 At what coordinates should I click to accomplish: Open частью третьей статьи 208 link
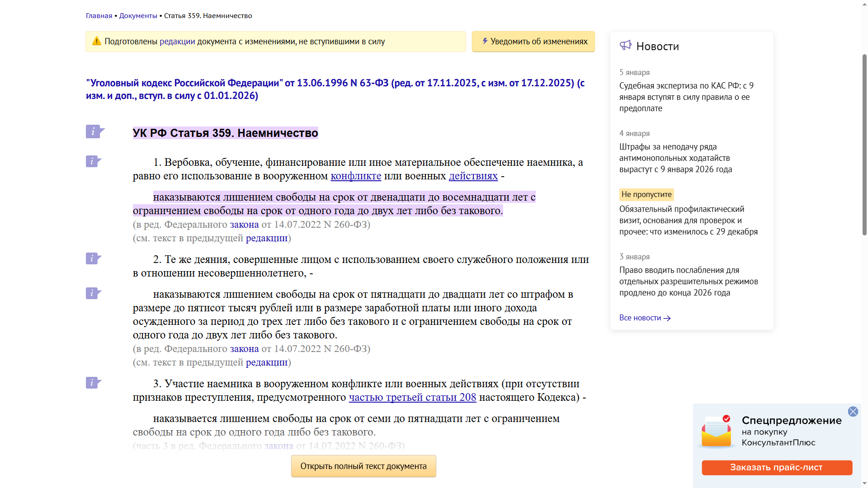[x=412, y=398]
